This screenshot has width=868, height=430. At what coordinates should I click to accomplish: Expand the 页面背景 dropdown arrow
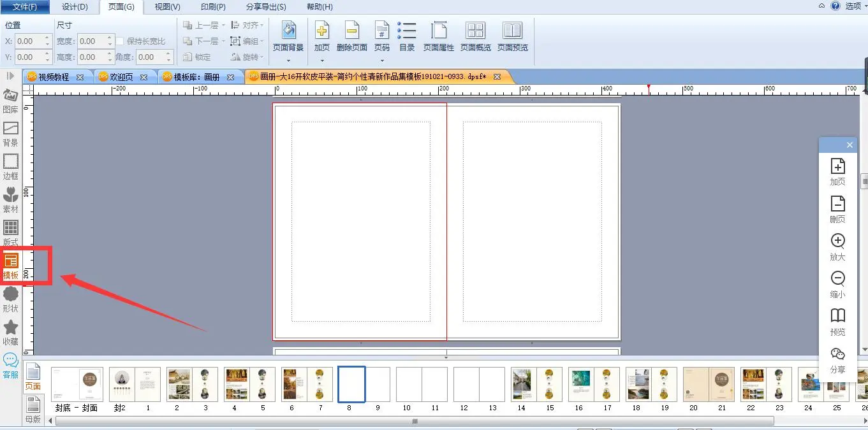[x=288, y=61]
